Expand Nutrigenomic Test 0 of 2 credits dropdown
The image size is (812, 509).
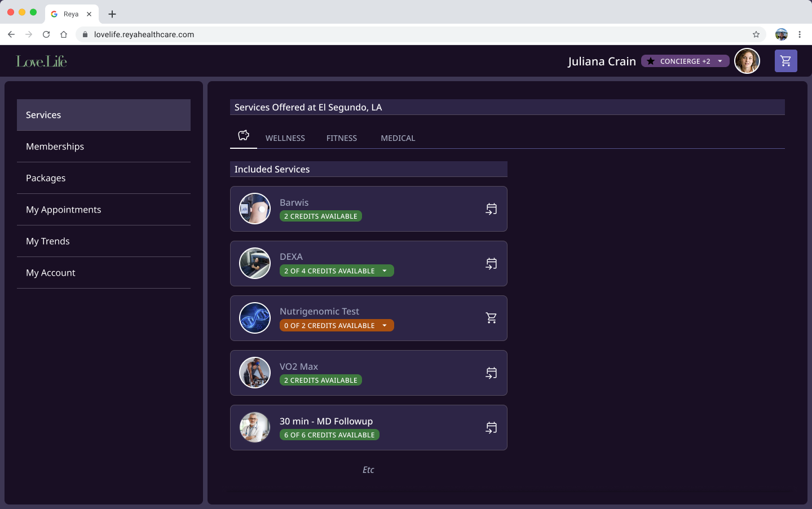point(385,326)
